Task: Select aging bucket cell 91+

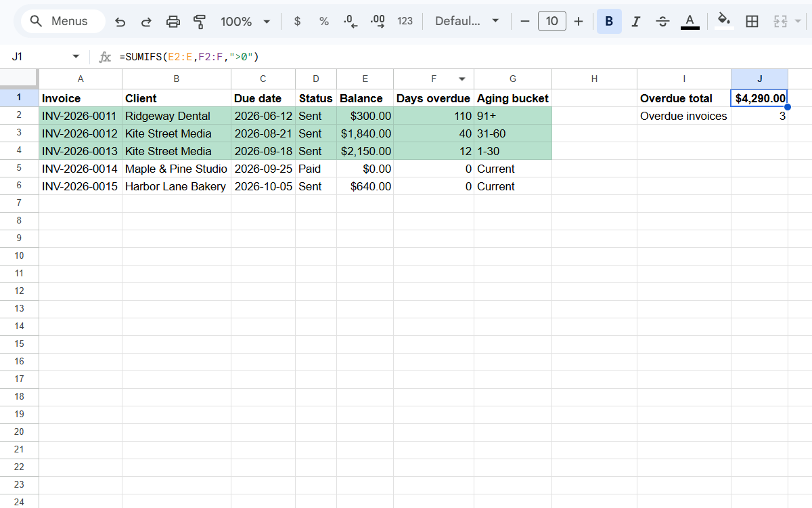Action: (513, 116)
